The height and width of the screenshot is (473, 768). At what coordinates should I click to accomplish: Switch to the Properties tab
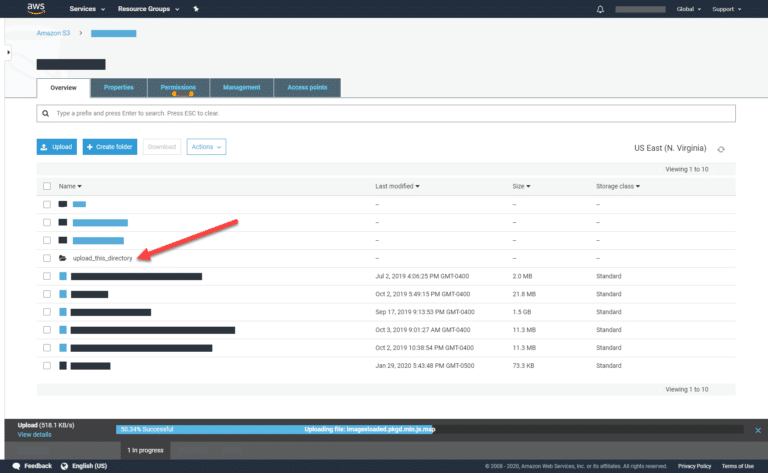click(x=118, y=88)
